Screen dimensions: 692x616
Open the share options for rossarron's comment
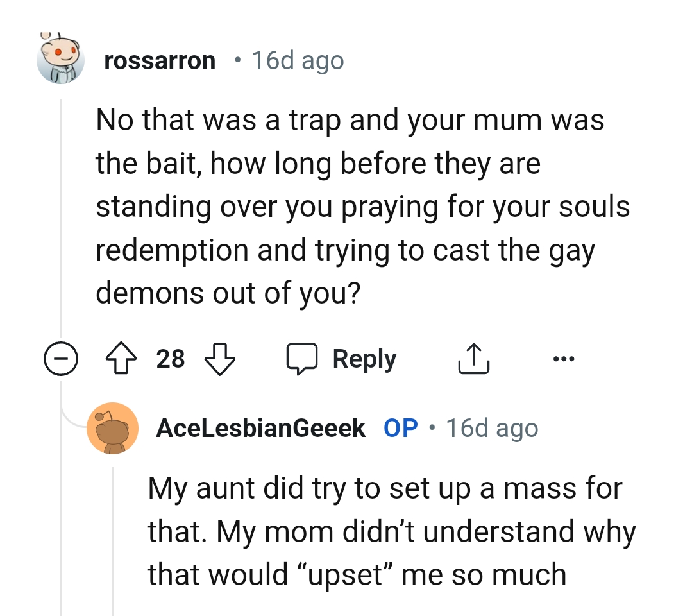click(x=473, y=358)
